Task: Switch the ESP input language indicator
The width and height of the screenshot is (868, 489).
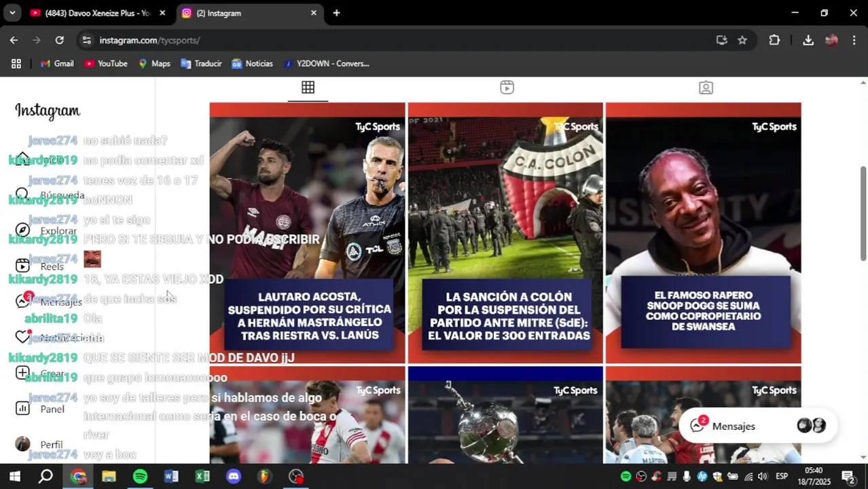Action: coord(782,476)
